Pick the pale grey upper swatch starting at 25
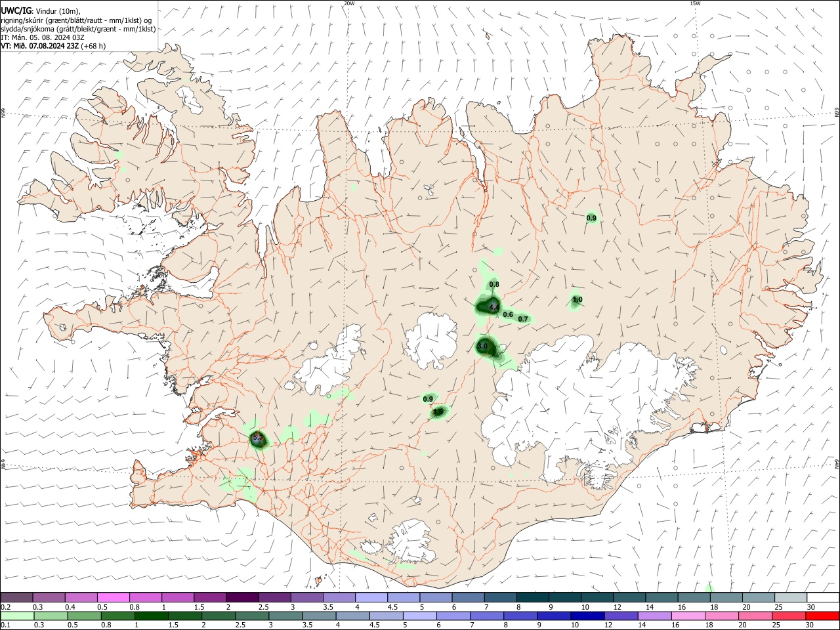 [790, 598]
